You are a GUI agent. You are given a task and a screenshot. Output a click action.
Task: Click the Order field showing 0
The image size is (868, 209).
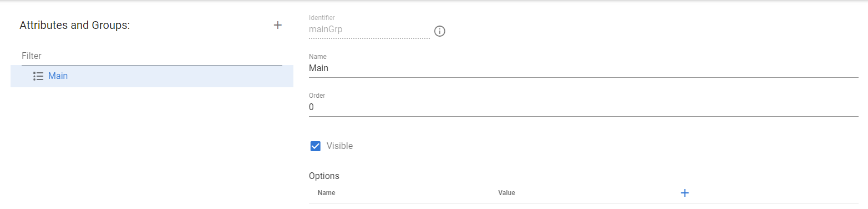pyautogui.click(x=583, y=107)
